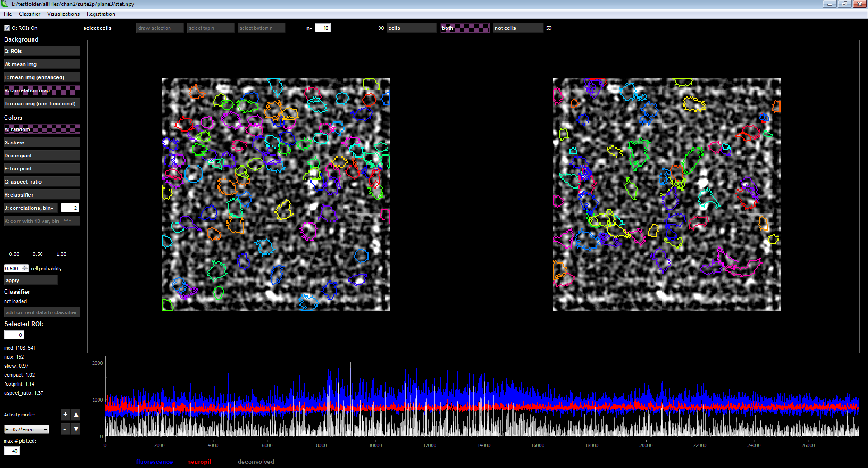Viewport: 868px width, 468px height.
Task: Click the suite2p logo in the title bar
Action: [5, 4]
